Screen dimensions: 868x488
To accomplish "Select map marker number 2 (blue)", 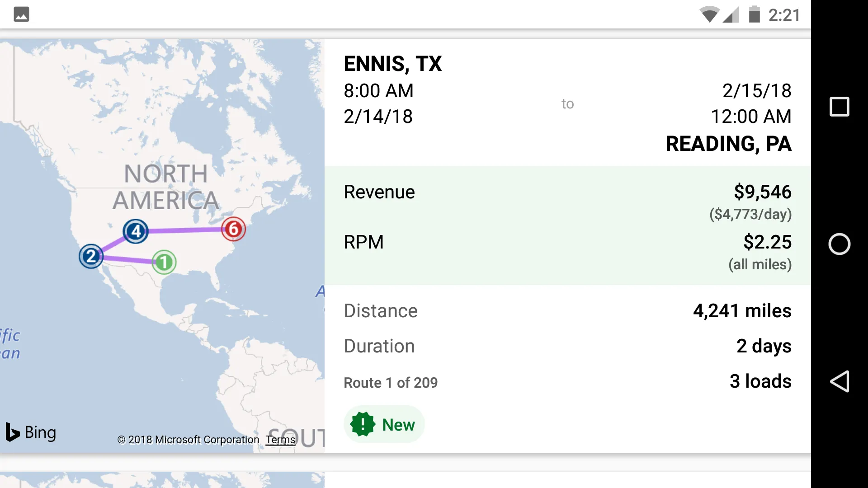I will (90, 256).
